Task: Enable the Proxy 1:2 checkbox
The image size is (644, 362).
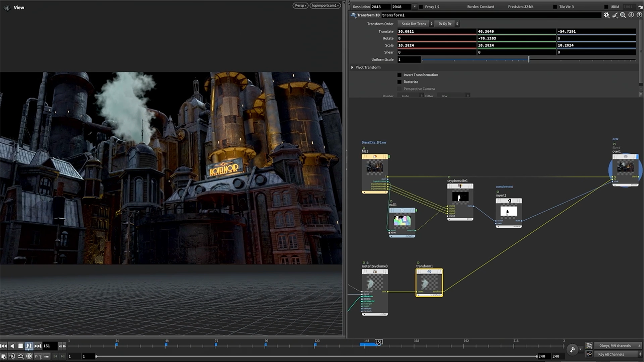Action: pos(421,7)
